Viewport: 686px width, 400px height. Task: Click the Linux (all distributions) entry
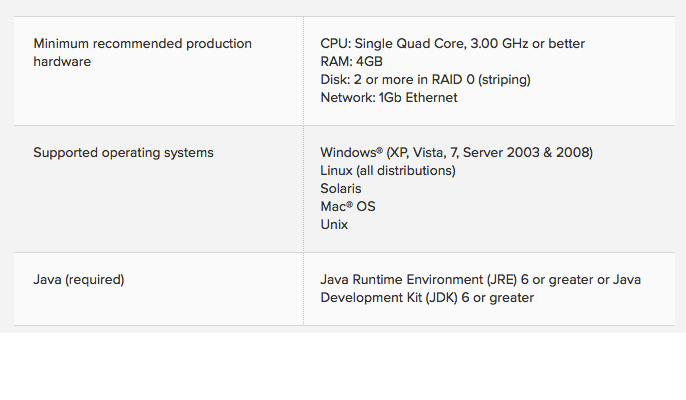pos(388,171)
